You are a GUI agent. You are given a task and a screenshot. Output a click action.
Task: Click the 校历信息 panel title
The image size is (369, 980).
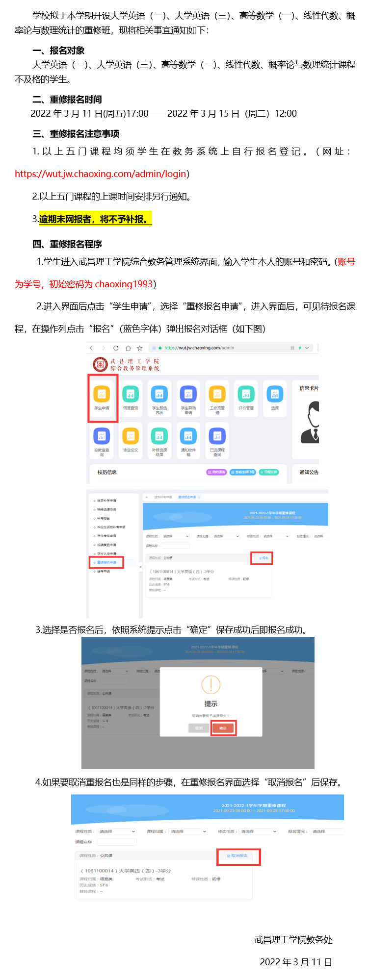click(x=107, y=472)
